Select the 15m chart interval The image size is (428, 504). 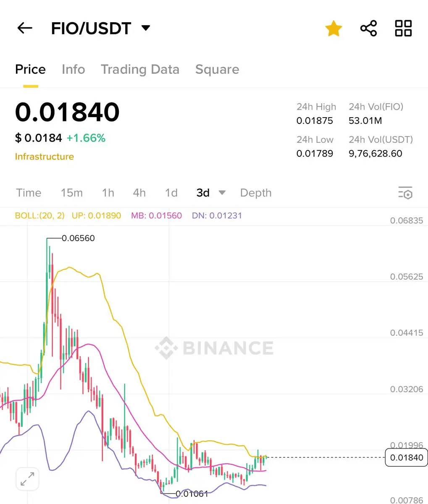72,193
